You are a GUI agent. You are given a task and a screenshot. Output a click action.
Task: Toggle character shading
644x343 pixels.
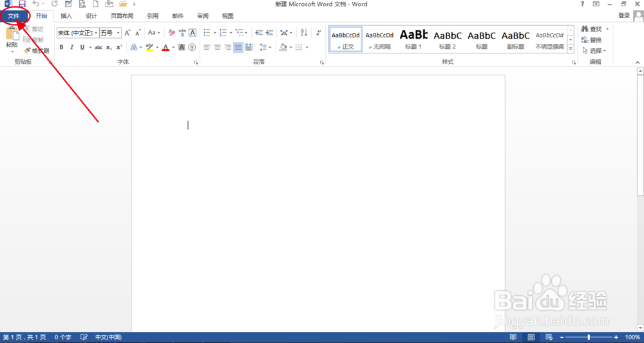[x=182, y=47]
